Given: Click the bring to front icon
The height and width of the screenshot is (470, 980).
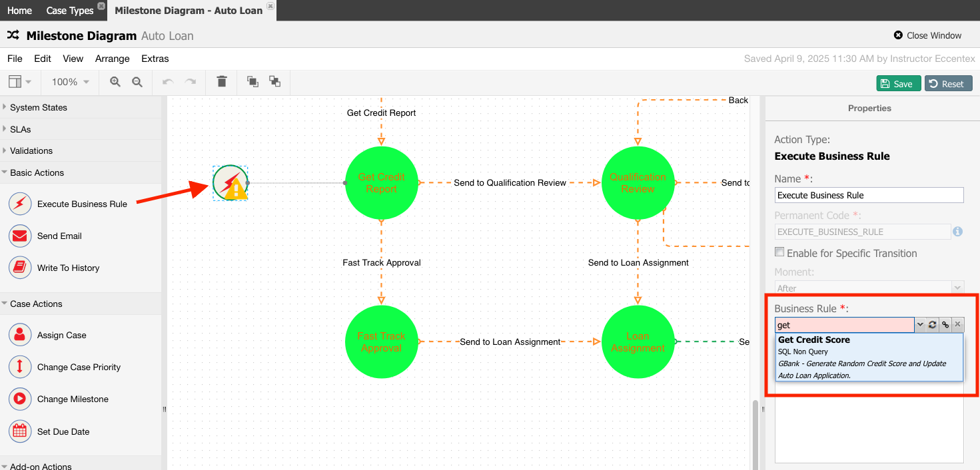Looking at the screenshot, I should (x=252, y=81).
